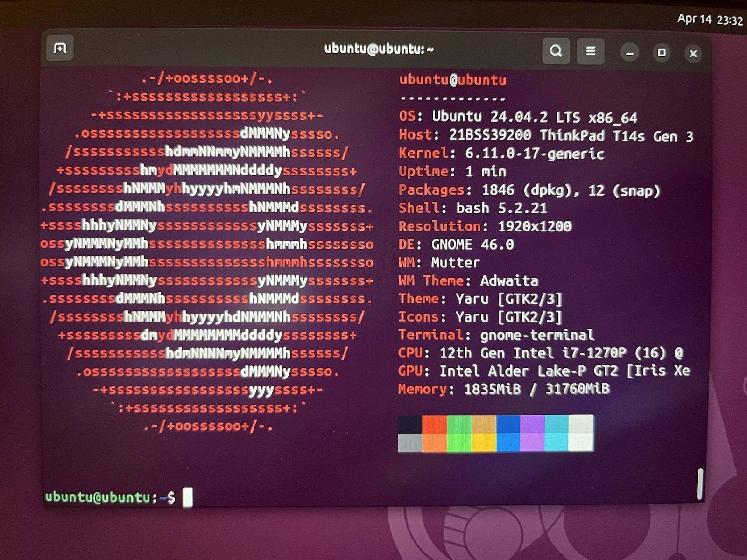Open the terminal hamburger menu
Viewport: 747px width, 560px height.
591,51
